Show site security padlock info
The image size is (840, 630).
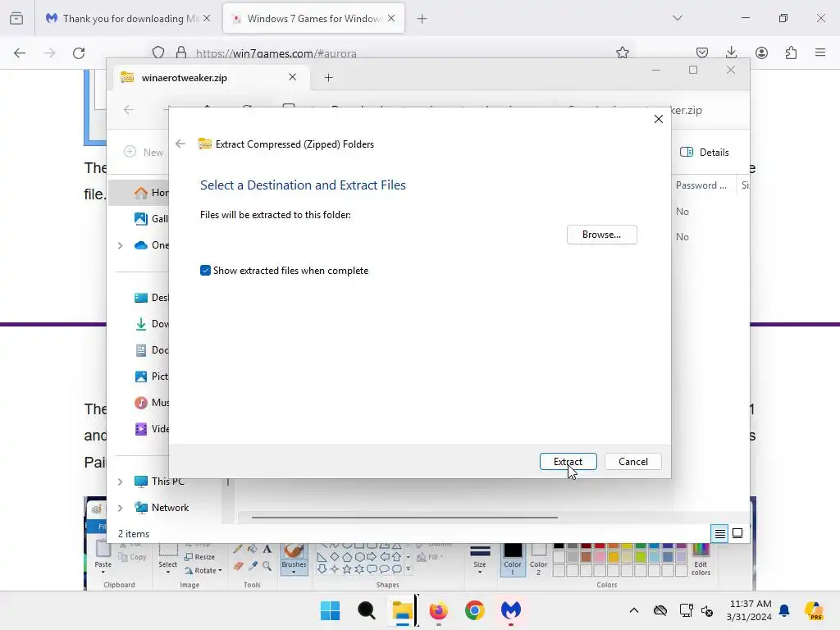(181, 52)
